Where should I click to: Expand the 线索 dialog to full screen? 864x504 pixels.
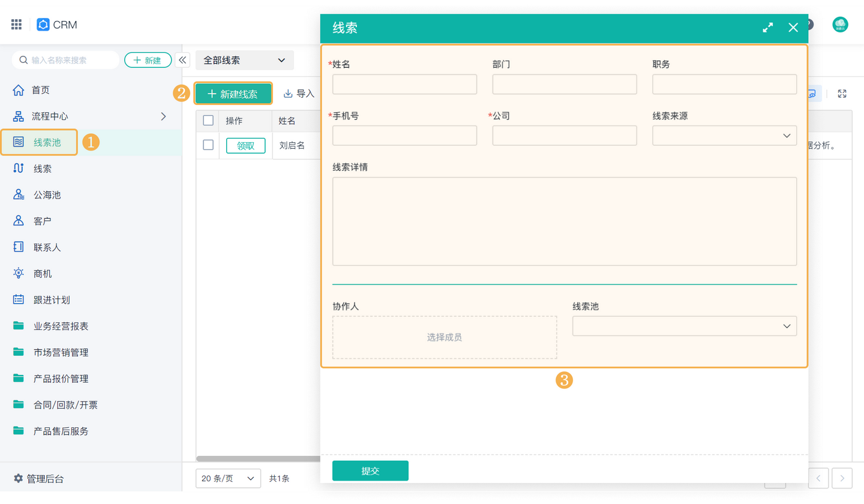pos(768,28)
